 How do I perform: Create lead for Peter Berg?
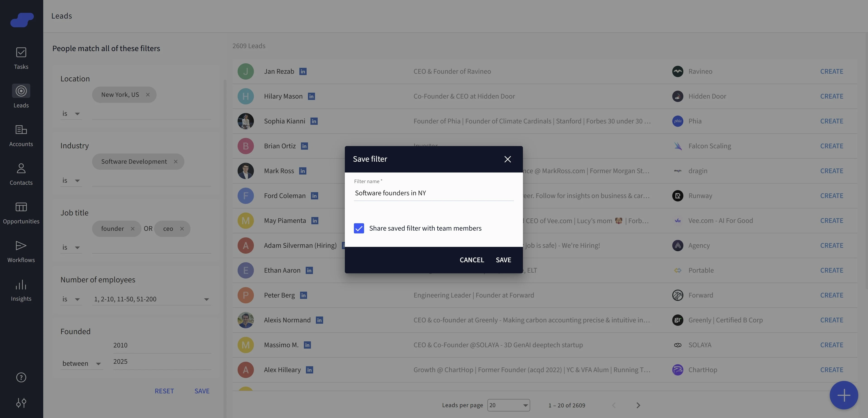(x=832, y=295)
